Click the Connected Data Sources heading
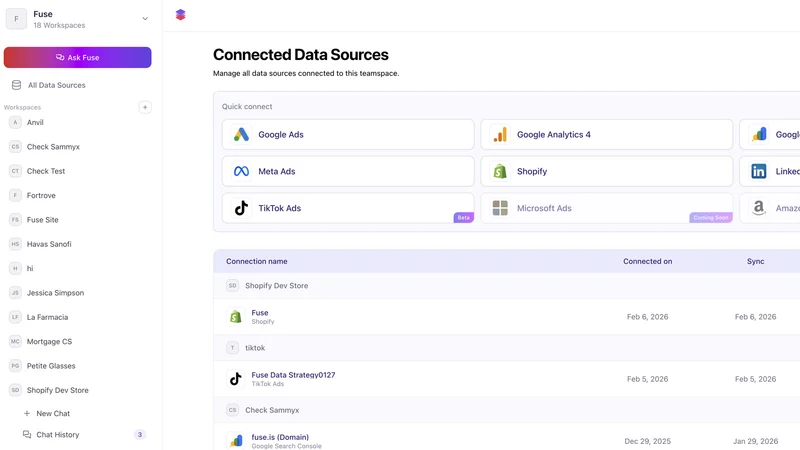Image resolution: width=800 pixels, height=450 pixels. [x=301, y=55]
